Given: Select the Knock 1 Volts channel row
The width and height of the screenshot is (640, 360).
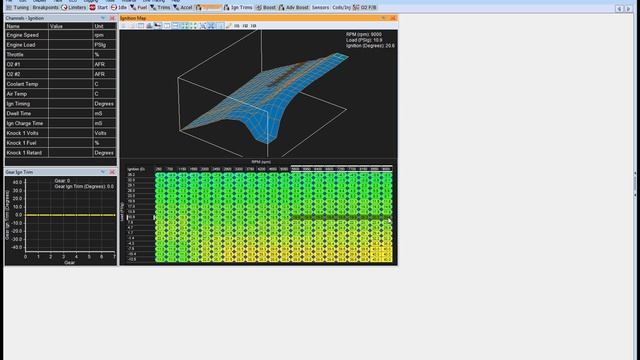Looking at the screenshot, I should tap(60, 133).
